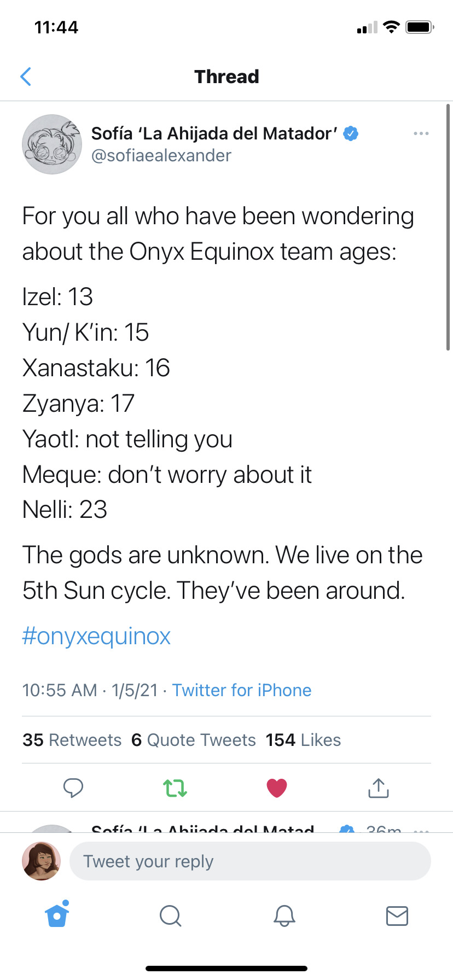Click the vertical scrollbar on right edge
This screenshot has width=453, height=980.
pyautogui.click(x=448, y=227)
